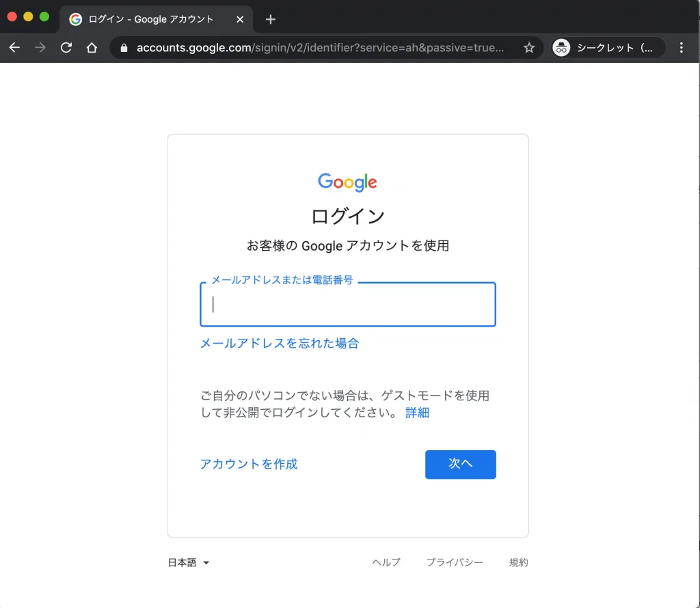Click the red window close button
The image size is (700, 608).
point(12,16)
